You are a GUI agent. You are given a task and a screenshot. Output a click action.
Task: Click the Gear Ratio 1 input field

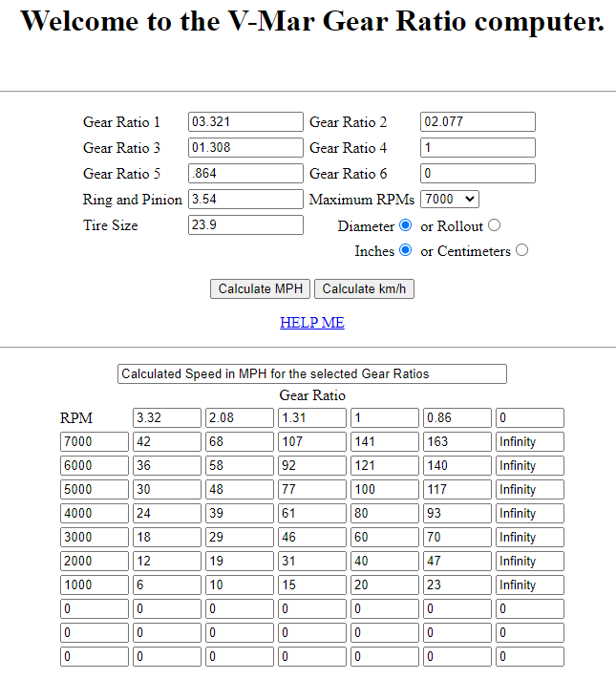tap(245, 121)
